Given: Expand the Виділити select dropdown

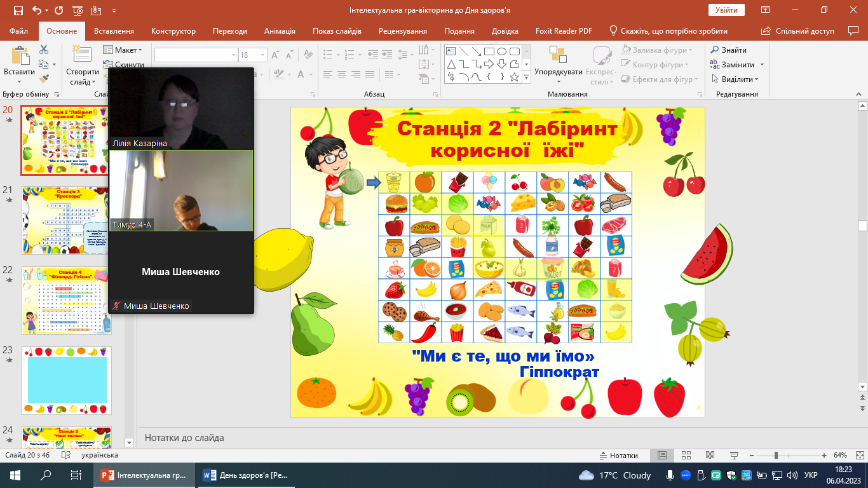Looking at the screenshot, I should [x=756, y=79].
